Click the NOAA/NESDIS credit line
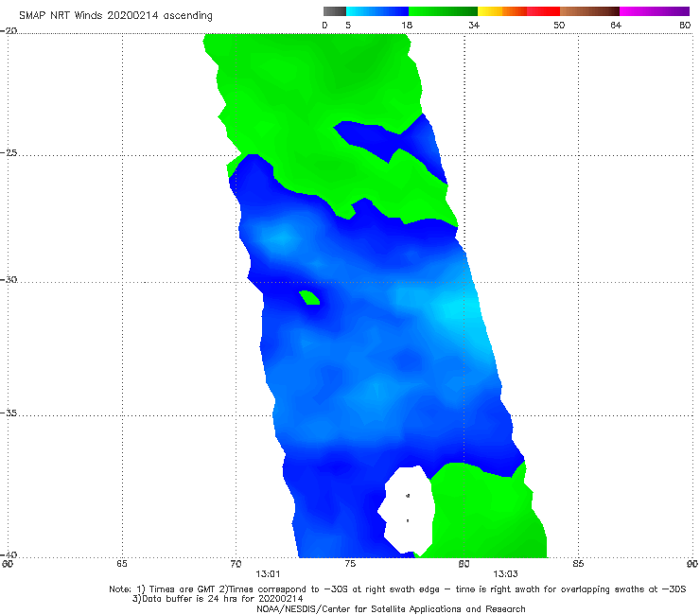700x615 pixels. [391, 608]
